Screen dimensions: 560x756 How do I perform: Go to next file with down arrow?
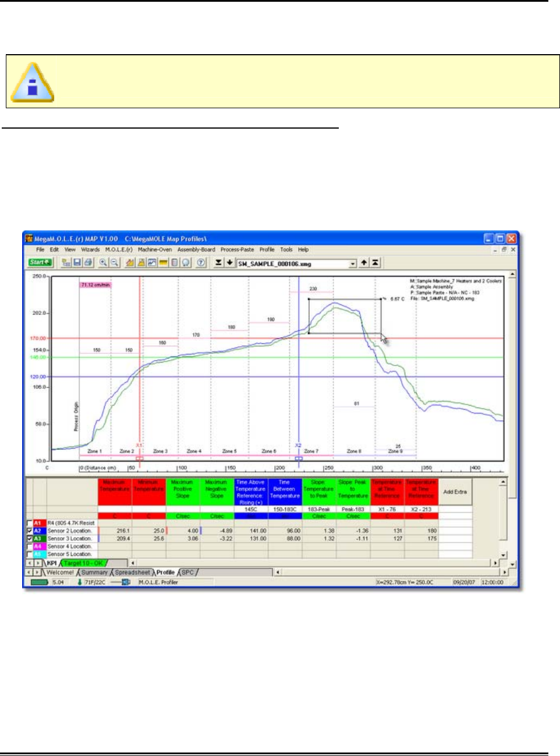229,262
